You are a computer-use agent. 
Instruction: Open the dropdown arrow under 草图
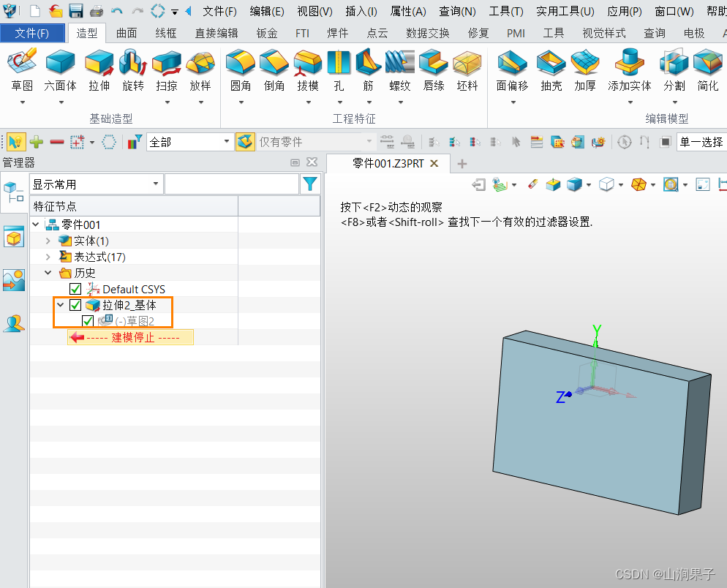click(22, 102)
